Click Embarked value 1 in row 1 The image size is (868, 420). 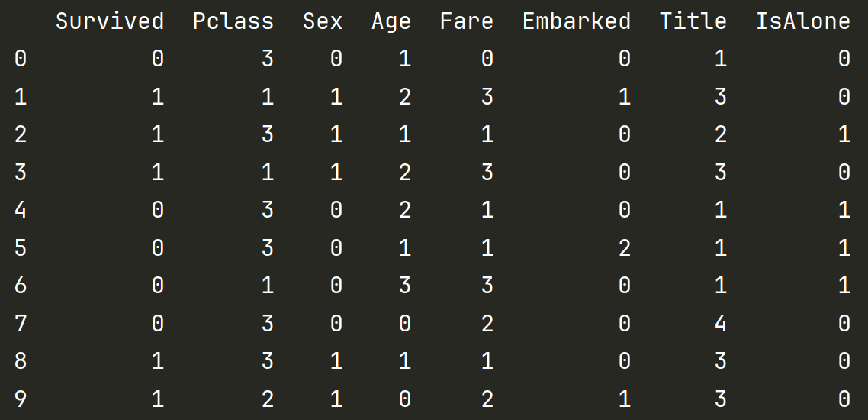[625, 96]
